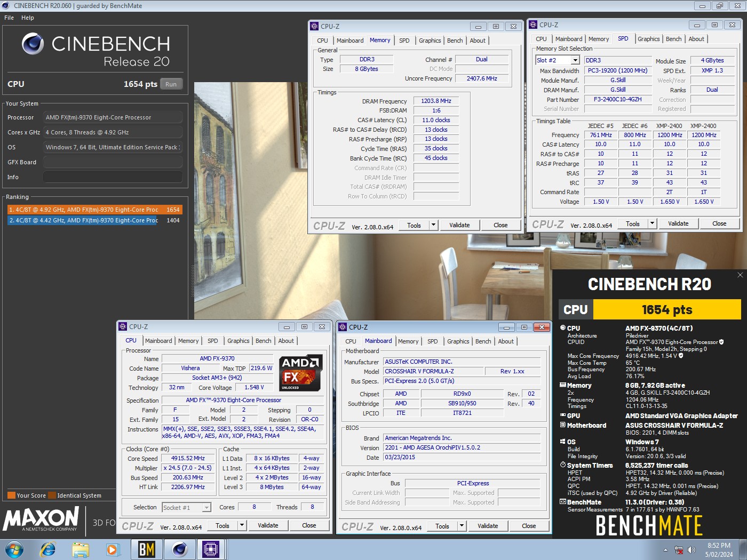Viewport: 747px width, 560px height.
Task: Click BenchMate OS Windows icon
Action: (x=563, y=442)
